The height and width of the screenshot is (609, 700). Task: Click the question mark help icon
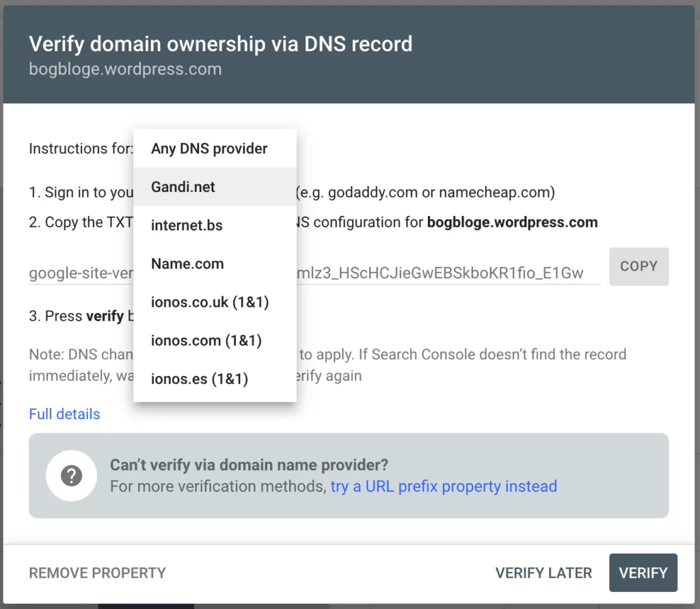pos(71,476)
